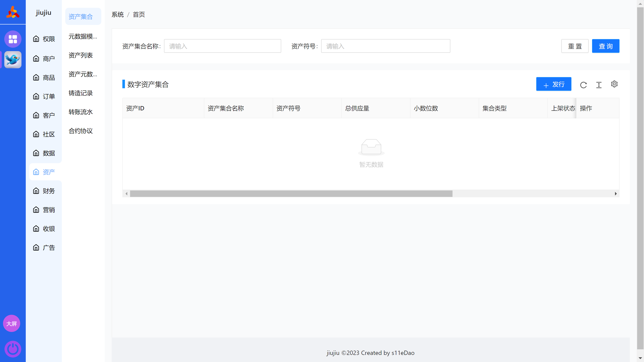Focus the 资产集合名称 input field
Image resolution: width=644 pixels, height=362 pixels.
coord(222,46)
